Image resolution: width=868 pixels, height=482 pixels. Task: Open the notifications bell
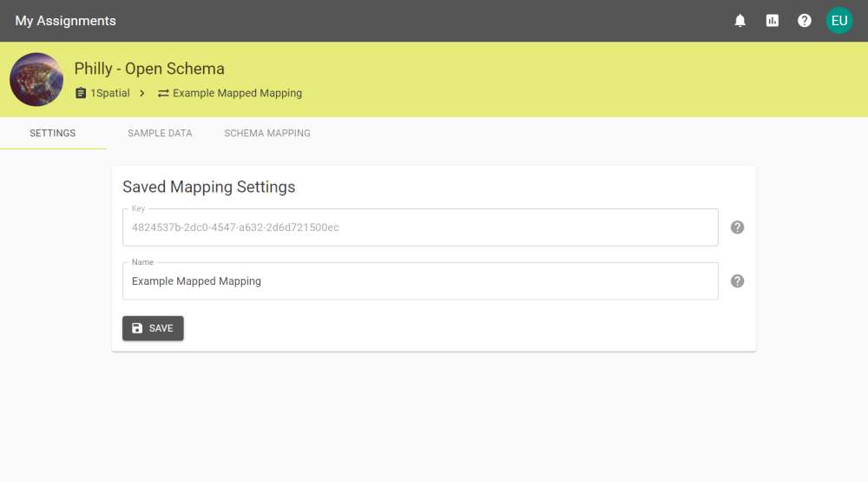[x=740, y=21]
